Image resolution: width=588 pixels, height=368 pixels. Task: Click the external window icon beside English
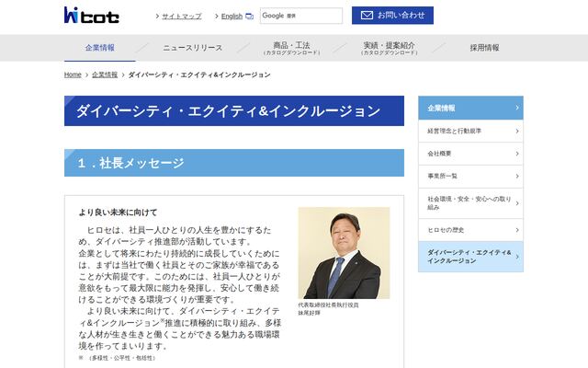pos(249,17)
